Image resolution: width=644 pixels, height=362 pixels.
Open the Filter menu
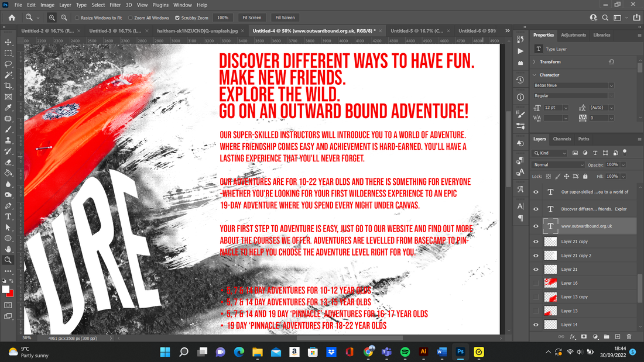pos(115,5)
